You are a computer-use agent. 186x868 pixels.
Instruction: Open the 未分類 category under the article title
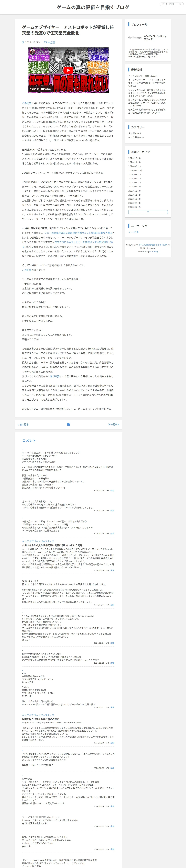click(x=51, y=42)
